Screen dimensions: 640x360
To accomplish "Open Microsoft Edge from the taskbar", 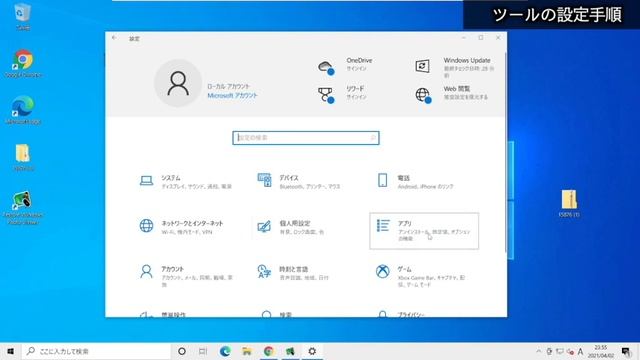I will [x=225, y=351].
